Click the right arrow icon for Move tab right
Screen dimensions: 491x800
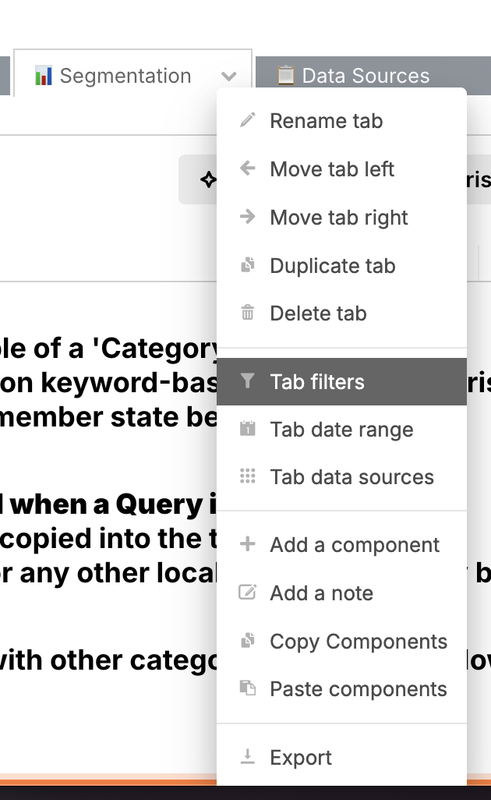click(x=248, y=216)
